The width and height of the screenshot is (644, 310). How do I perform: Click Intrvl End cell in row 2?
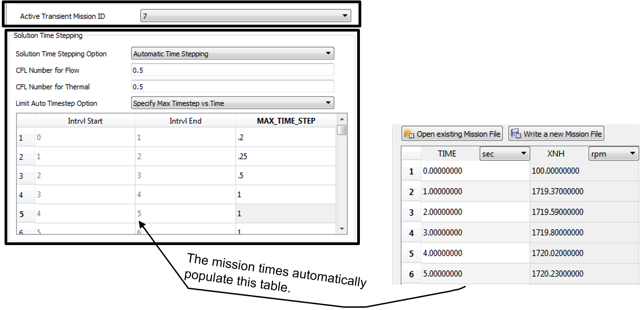coord(185,156)
